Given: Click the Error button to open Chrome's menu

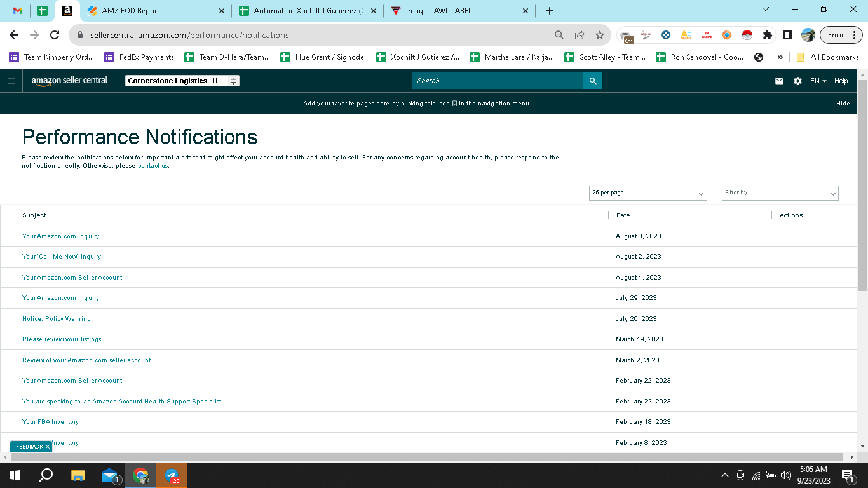Looking at the screenshot, I should [841, 35].
